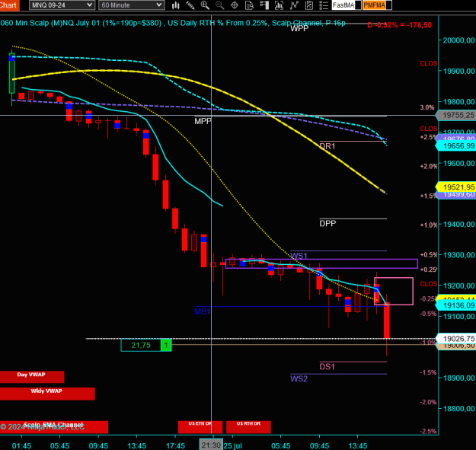Toggle the Chart Trader panel icon
476x450 pixels.
[264, 5]
